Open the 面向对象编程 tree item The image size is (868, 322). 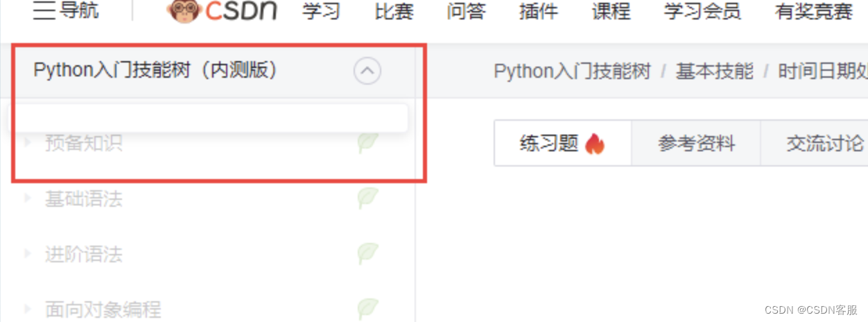click(103, 309)
